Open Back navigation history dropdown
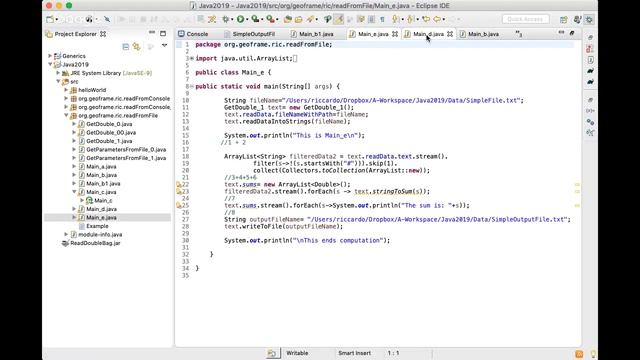Image resolution: width=640 pixels, height=360 pixels. 444,19
